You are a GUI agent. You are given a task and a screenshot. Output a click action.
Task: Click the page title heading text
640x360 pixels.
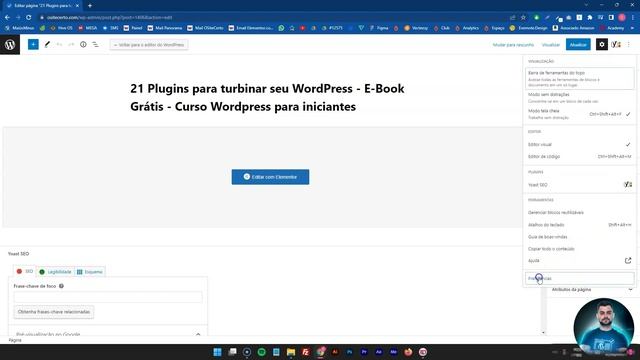267,97
